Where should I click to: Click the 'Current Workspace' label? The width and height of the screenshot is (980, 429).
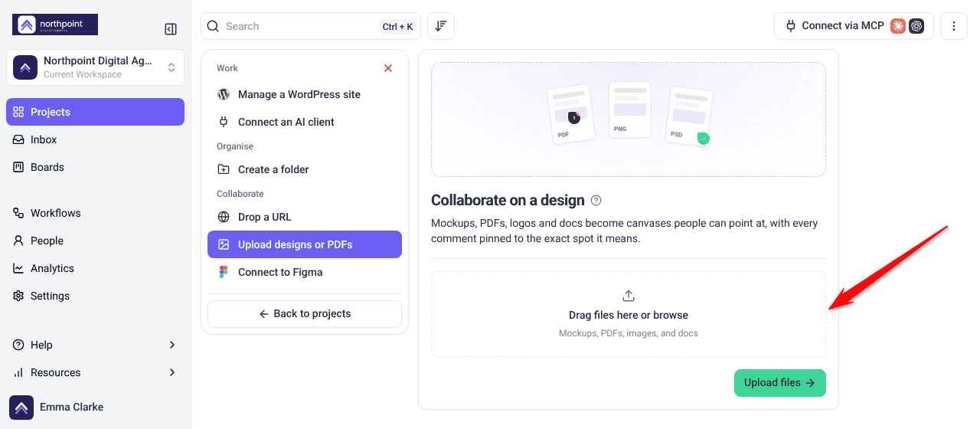tap(83, 74)
